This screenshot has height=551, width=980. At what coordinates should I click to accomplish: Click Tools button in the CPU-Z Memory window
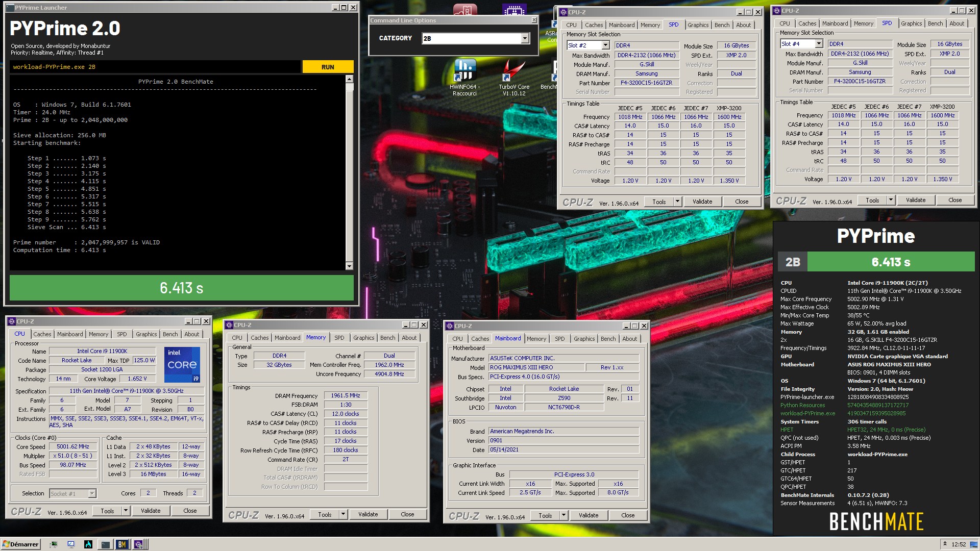[325, 514]
